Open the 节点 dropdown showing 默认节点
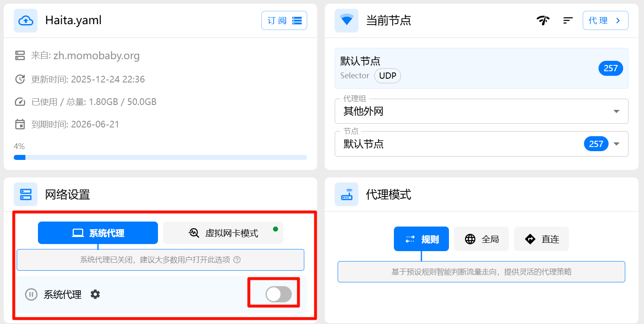 [x=481, y=144]
